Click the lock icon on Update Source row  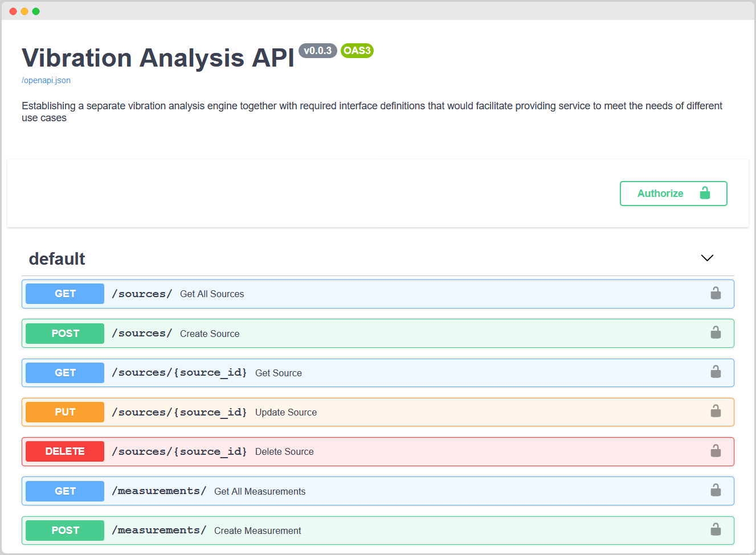(x=716, y=411)
